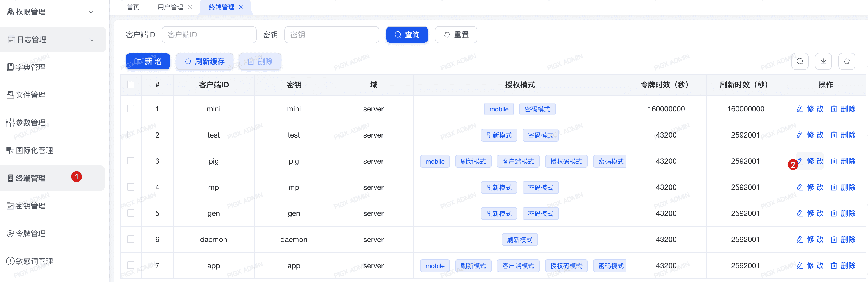Screen dimensions: 868x282
Task: Click the magnifier search icon above the table
Action: pos(800,61)
